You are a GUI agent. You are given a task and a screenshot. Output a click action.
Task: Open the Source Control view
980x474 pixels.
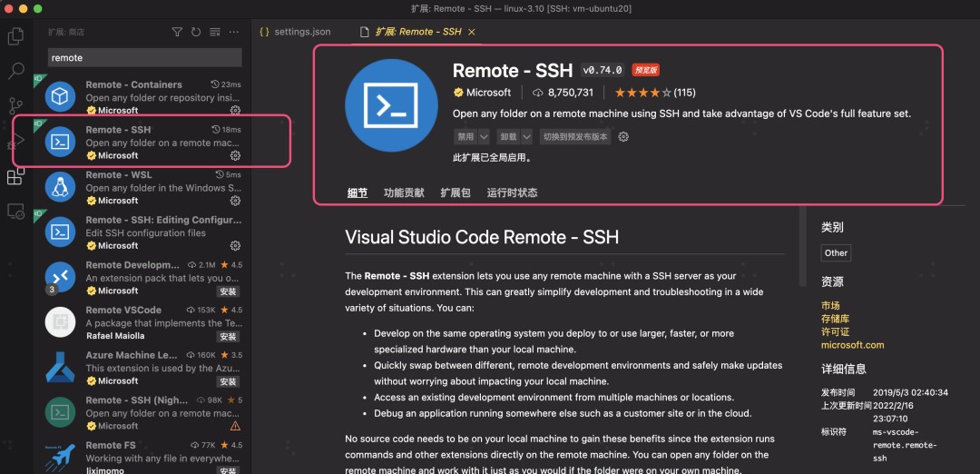coord(15,106)
